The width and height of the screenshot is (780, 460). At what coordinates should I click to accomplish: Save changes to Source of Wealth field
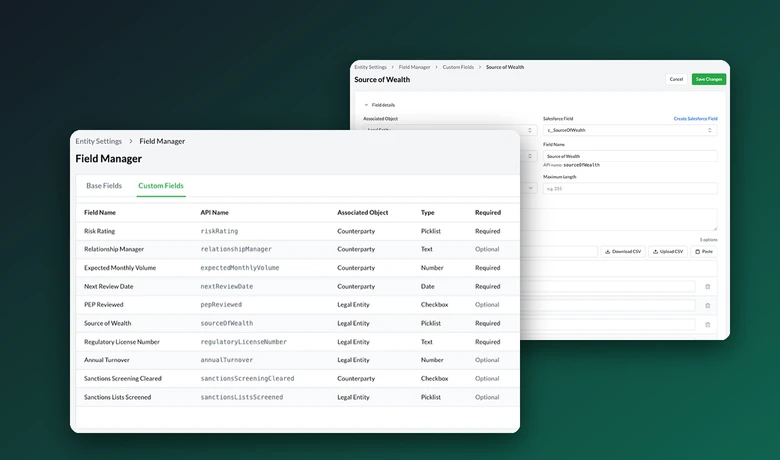[708, 79]
